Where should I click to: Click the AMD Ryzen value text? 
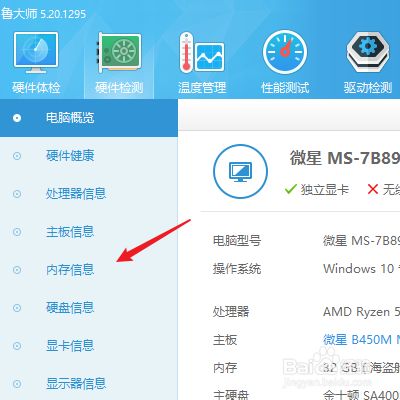tap(361, 312)
